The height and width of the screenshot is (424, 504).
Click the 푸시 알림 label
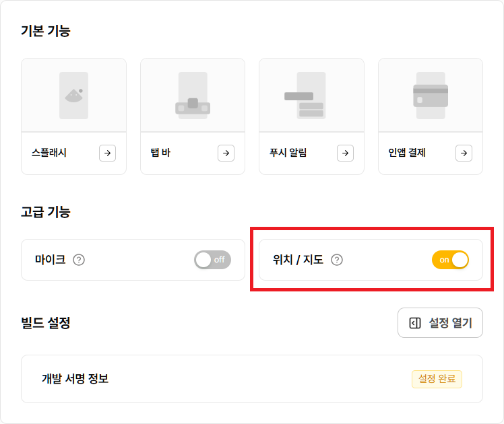[288, 153]
